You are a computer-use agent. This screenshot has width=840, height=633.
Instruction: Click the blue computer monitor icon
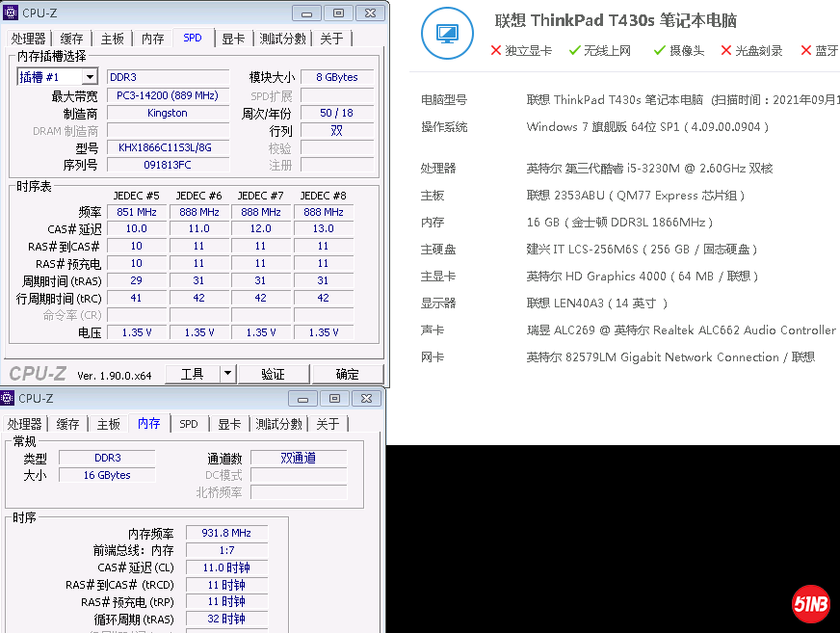click(447, 34)
